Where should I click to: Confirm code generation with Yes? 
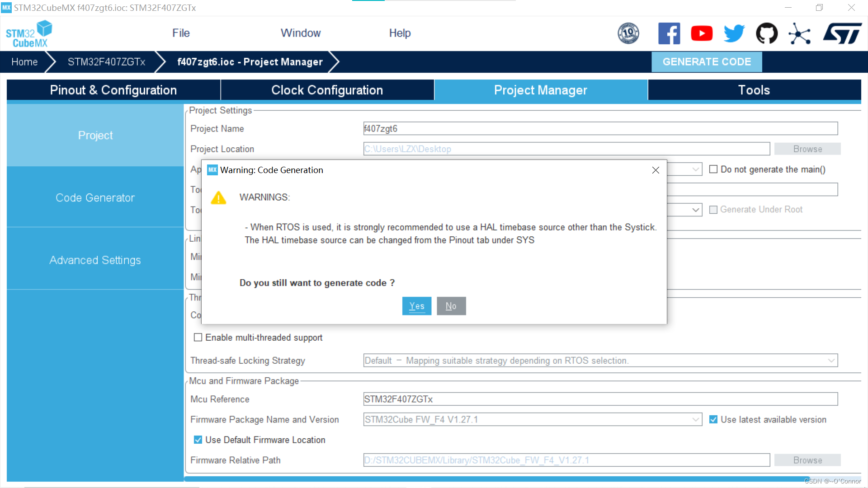(416, 306)
